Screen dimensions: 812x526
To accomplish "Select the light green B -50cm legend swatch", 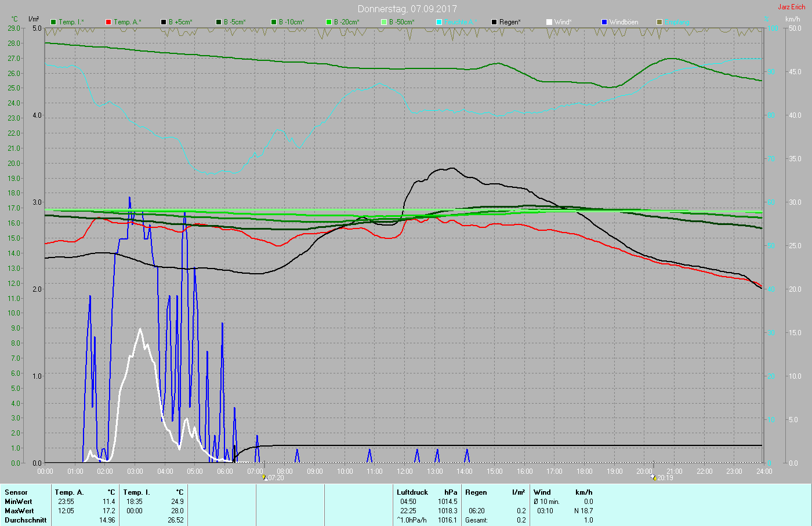I will point(384,22).
